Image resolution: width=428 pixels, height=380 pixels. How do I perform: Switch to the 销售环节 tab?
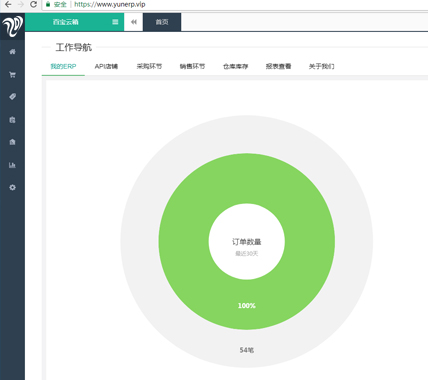pos(192,66)
